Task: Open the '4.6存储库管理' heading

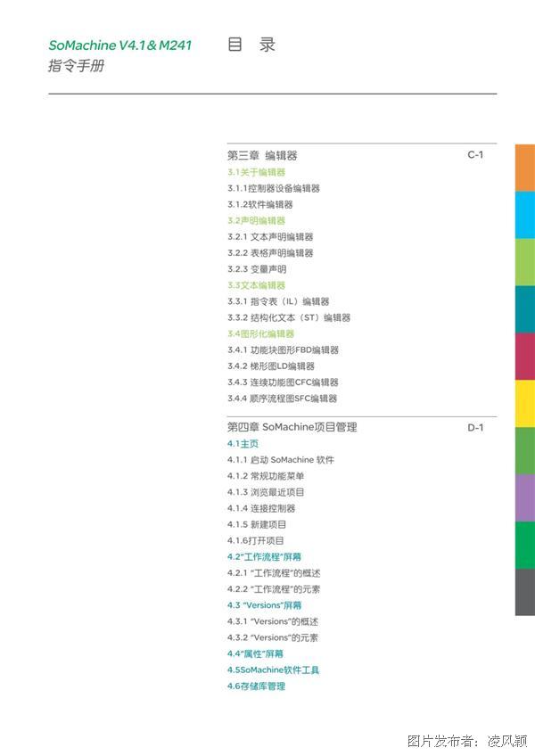Action: [256, 686]
